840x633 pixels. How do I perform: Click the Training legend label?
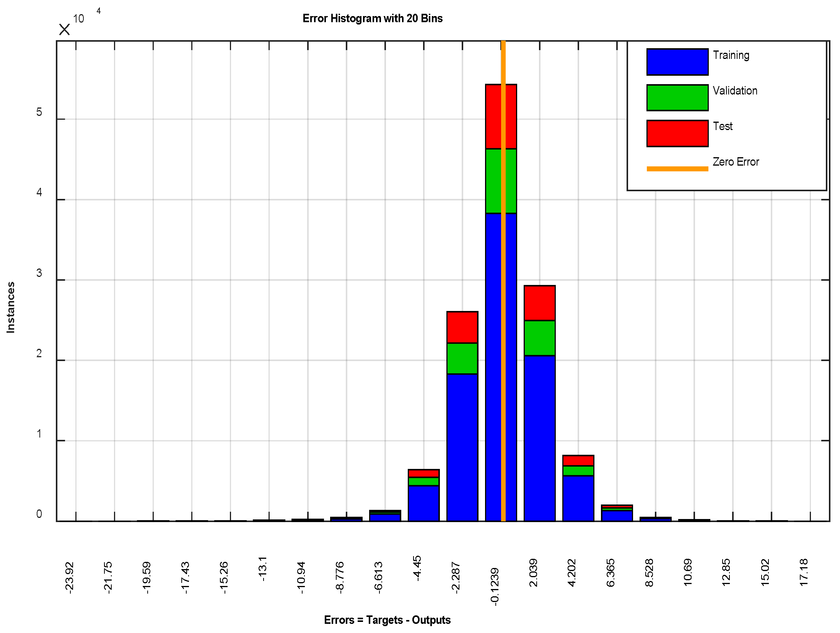pos(731,55)
